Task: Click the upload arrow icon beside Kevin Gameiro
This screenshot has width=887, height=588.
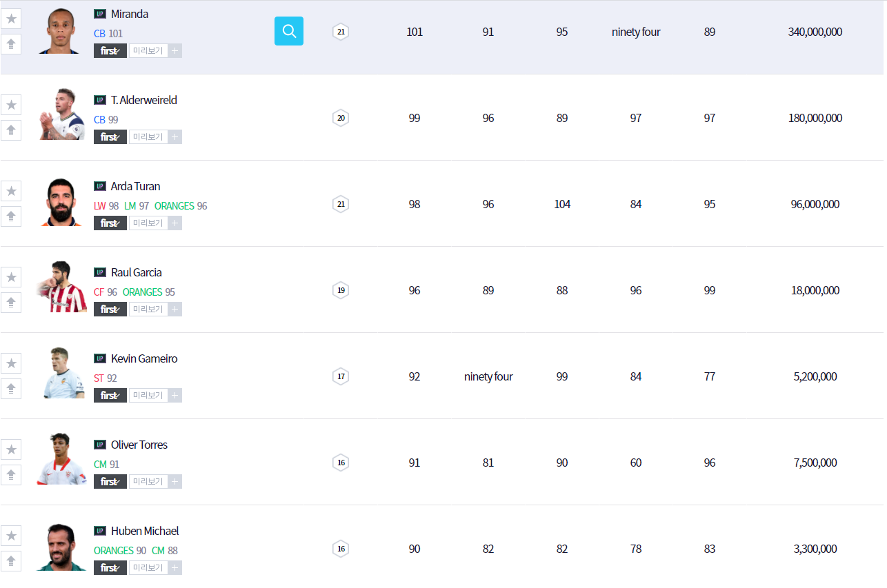Action: pyautogui.click(x=11, y=389)
